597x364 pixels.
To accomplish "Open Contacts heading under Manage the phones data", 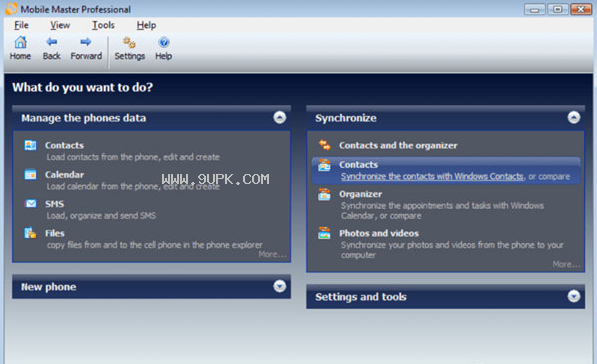I will 64,145.
